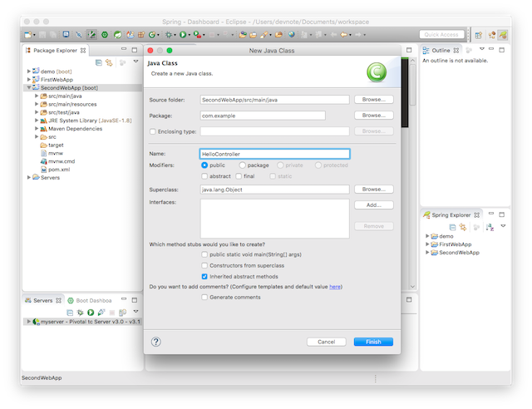Image resolution: width=532 pixels, height=409 pixels.
Task: Click the Publish to server icon in Servers view
Action: pos(122,313)
